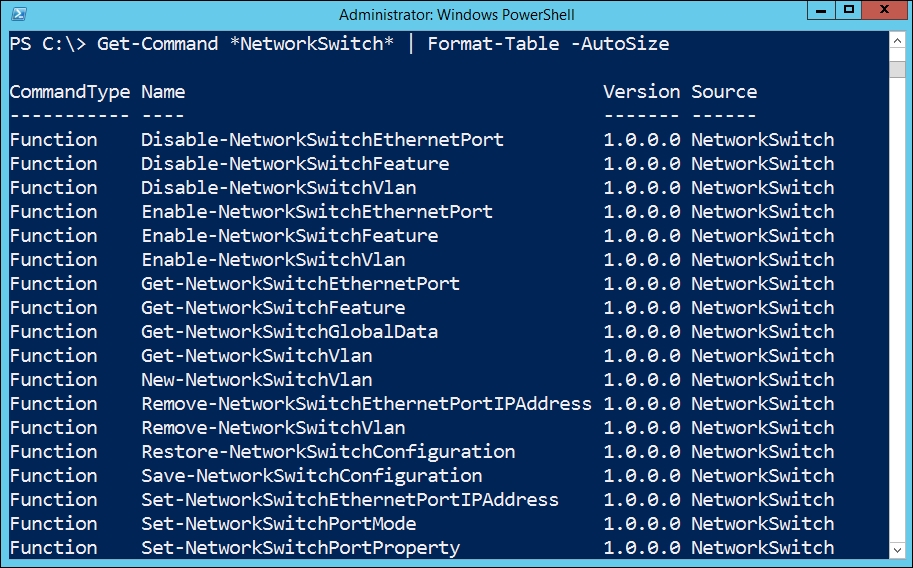The image size is (913, 568).
Task: Click the empty scrollbar track below the thumb
Action: [x=897, y=309]
